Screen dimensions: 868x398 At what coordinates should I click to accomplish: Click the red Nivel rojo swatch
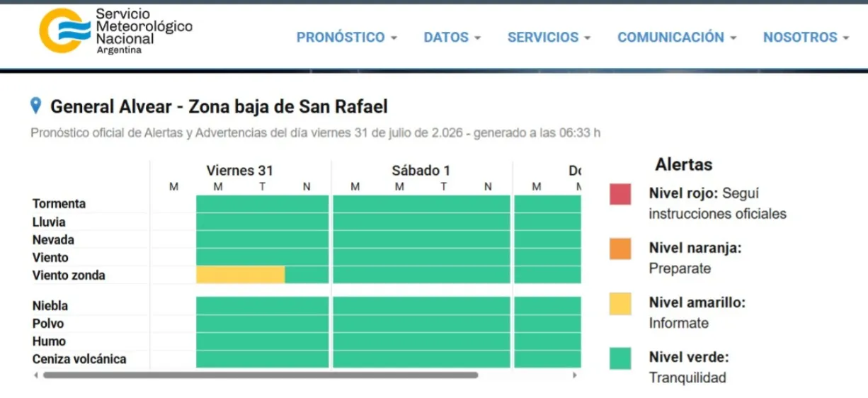620,194
